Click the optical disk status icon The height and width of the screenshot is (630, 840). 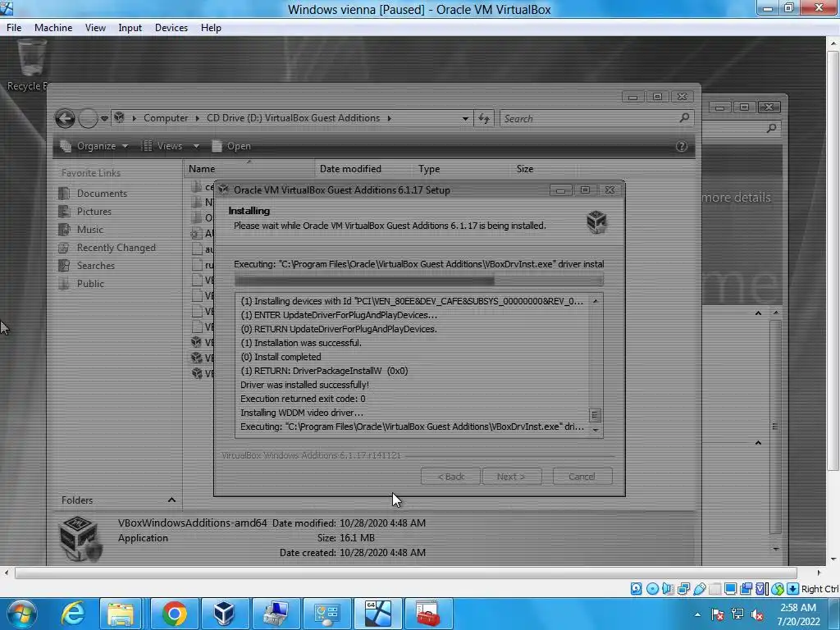point(652,589)
